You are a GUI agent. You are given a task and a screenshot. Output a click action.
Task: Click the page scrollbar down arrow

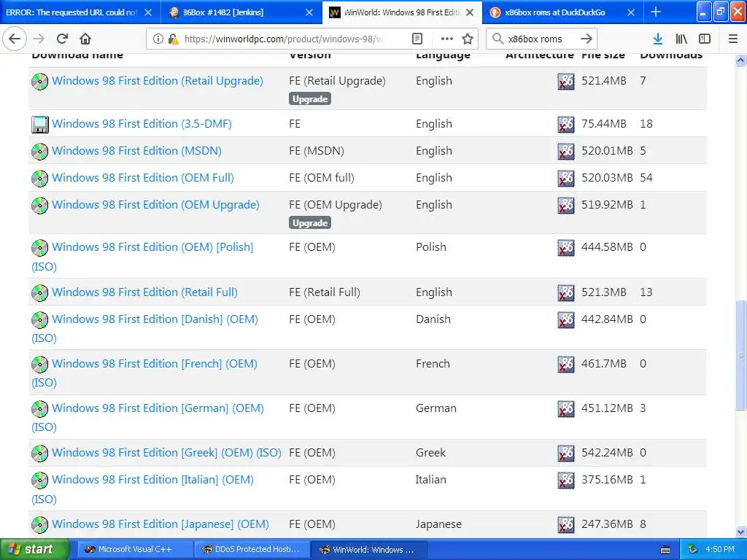click(741, 532)
